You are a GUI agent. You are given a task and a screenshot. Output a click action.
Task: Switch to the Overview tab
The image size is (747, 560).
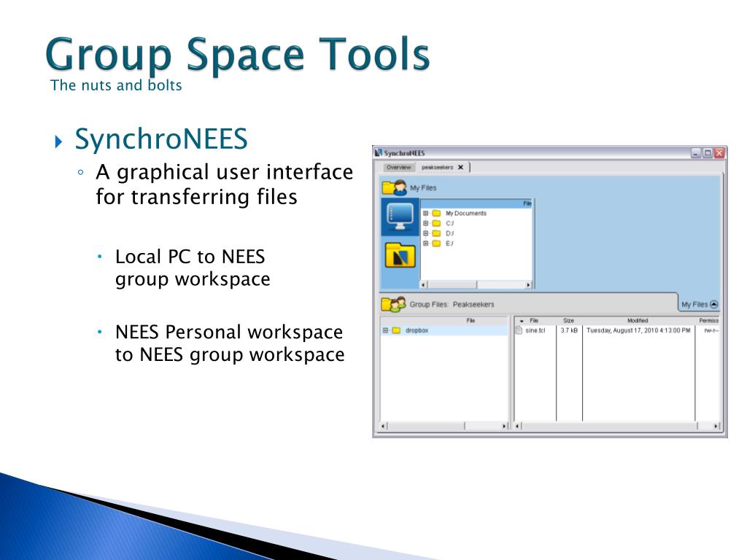(x=399, y=167)
